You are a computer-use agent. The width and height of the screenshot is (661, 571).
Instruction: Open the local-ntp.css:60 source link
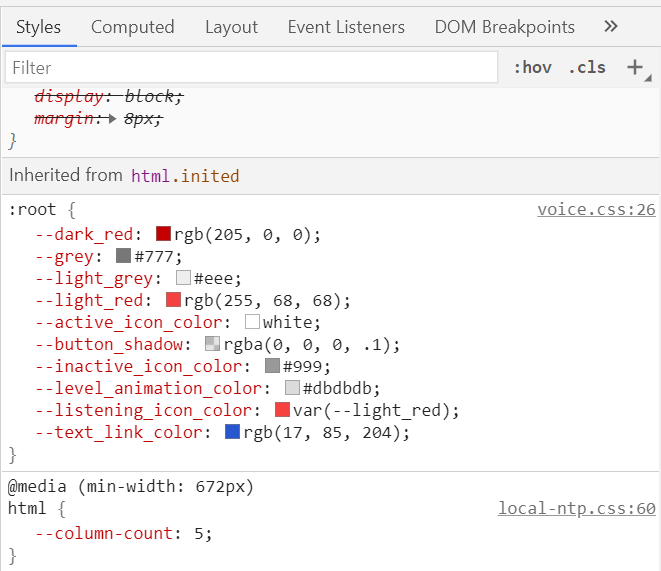point(577,508)
